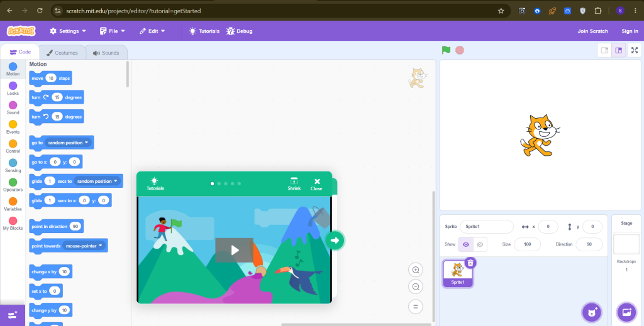Switch to small stage layout
The image size is (644, 326).
[x=604, y=50]
